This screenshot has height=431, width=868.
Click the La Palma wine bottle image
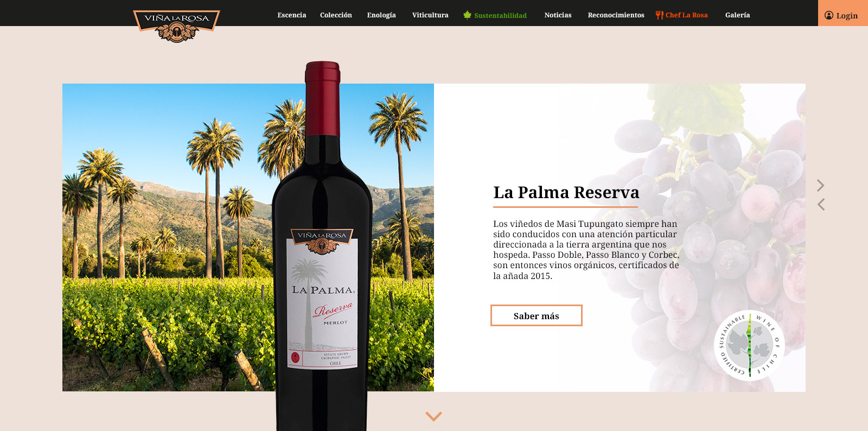[x=322, y=246]
